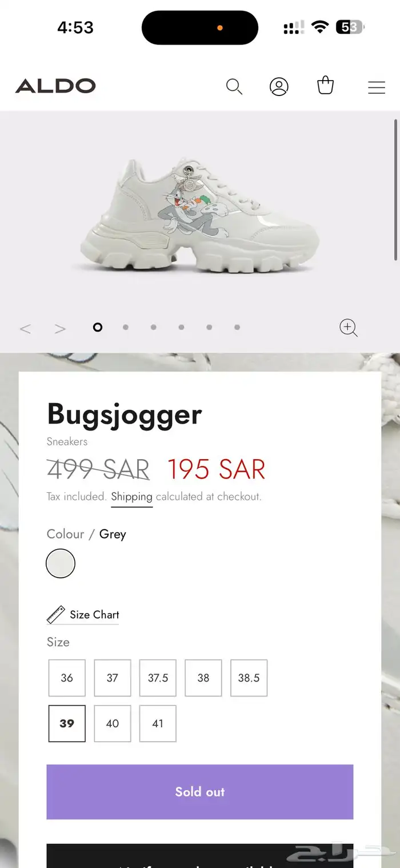Image resolution: width=400 pixels, height=868 pixels.
Task: Jump to the second image dot
Action: tap(126, 327)
